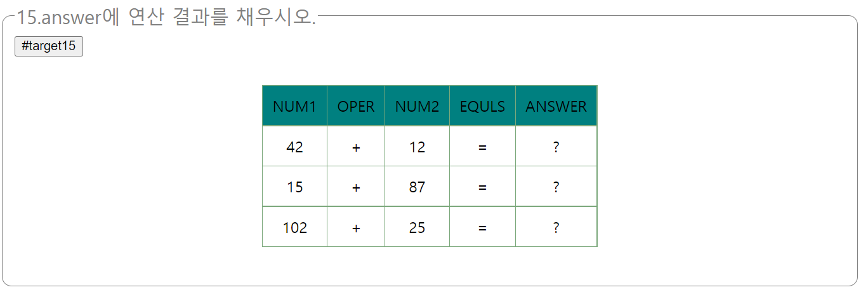Click the plus sign in the 42 row

356,147
